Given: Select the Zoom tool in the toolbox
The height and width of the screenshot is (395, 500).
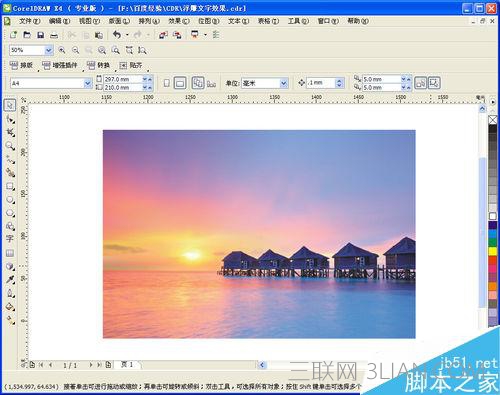Looking at the screenshot, I should click(x=10, y=146).
